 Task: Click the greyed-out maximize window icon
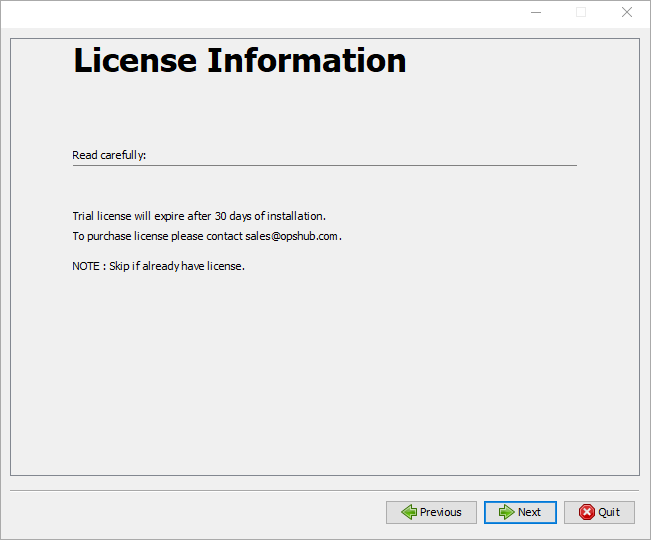click(581, 13)
